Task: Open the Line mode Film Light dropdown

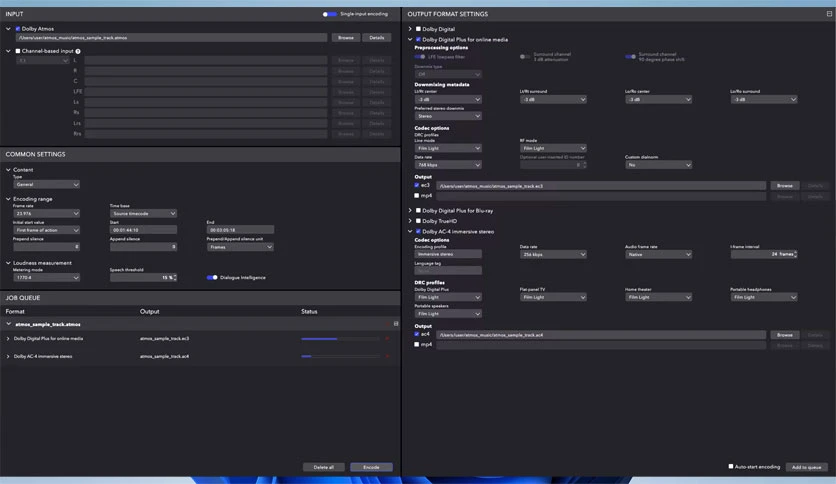Action: (448, 148)
